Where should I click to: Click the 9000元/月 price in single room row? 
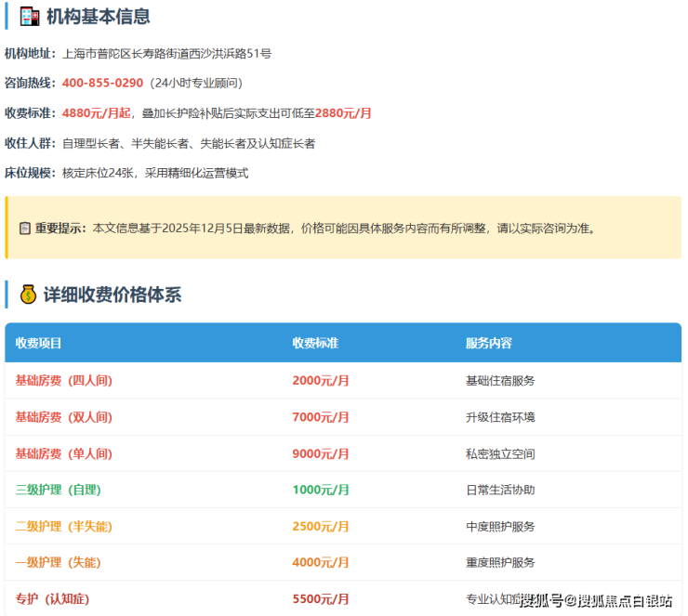[321, 454]
